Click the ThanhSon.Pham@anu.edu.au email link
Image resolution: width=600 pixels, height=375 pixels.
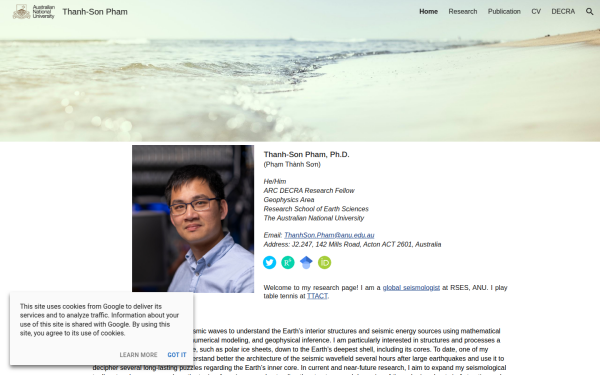pos(329,235)
